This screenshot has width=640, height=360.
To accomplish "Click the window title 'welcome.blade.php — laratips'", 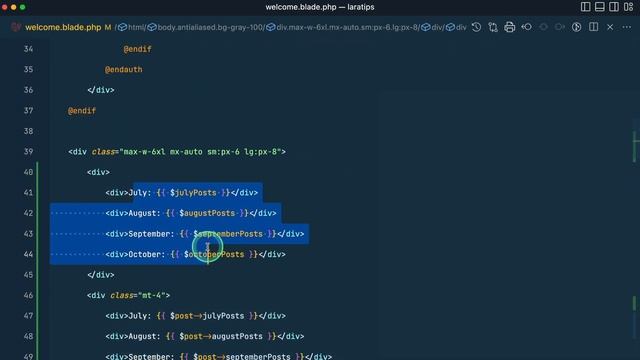I will [x=320, y=7].
